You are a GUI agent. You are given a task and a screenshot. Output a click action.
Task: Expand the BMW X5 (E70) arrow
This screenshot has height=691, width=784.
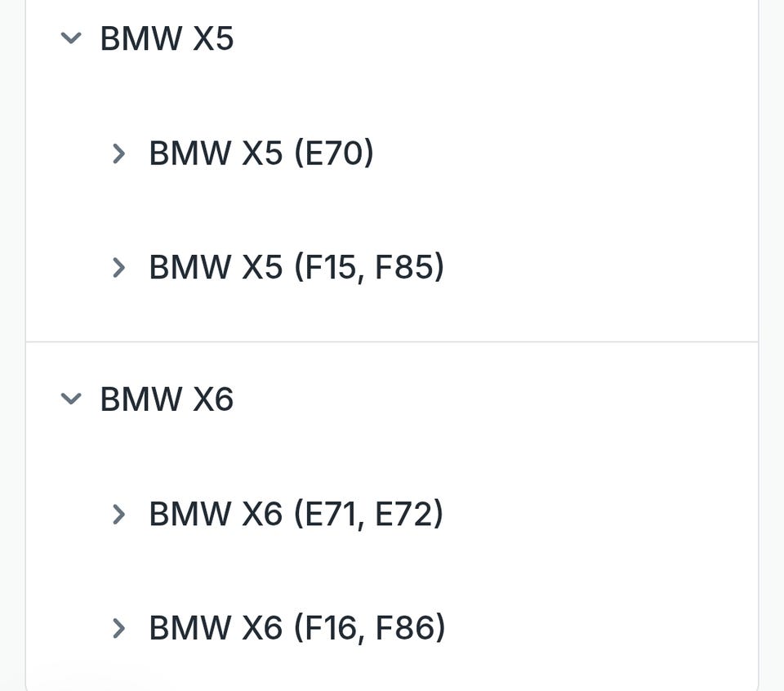(119, 153)
